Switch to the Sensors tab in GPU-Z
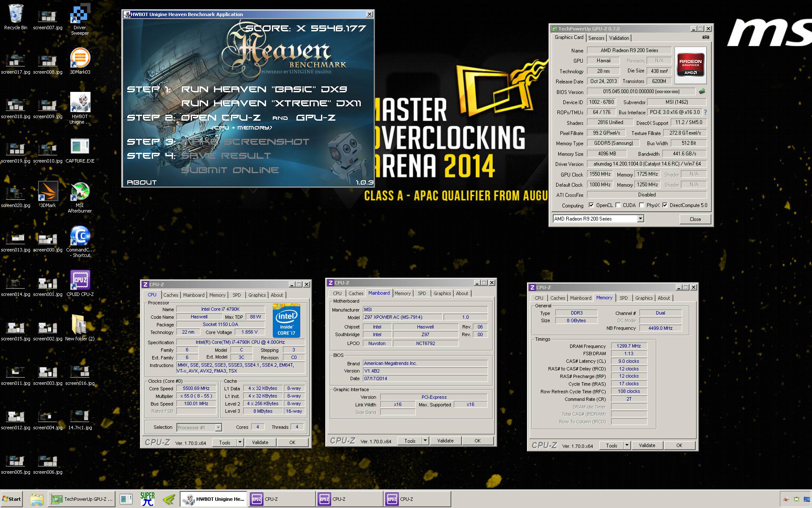This screenshot has width=812, height=508. point(596,38)
